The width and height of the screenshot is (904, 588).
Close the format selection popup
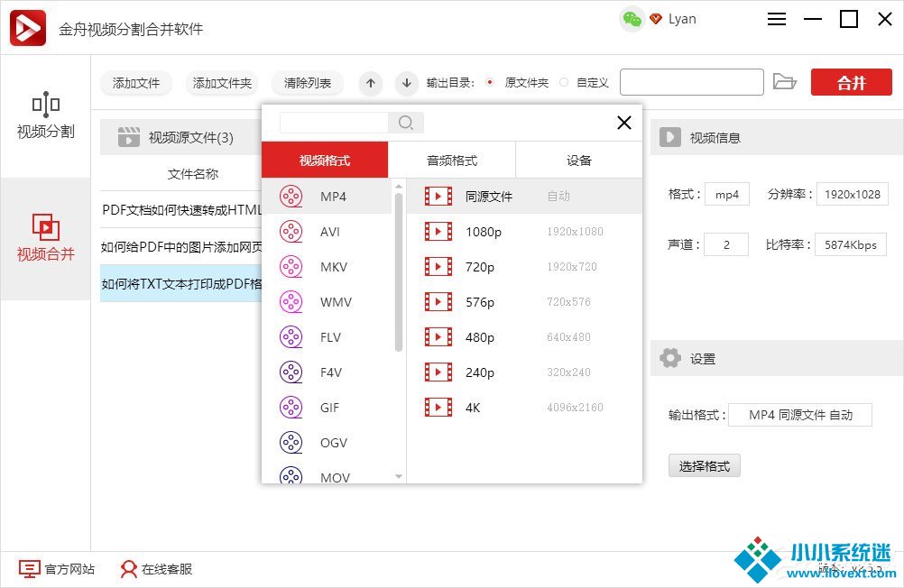coord(623,123)
